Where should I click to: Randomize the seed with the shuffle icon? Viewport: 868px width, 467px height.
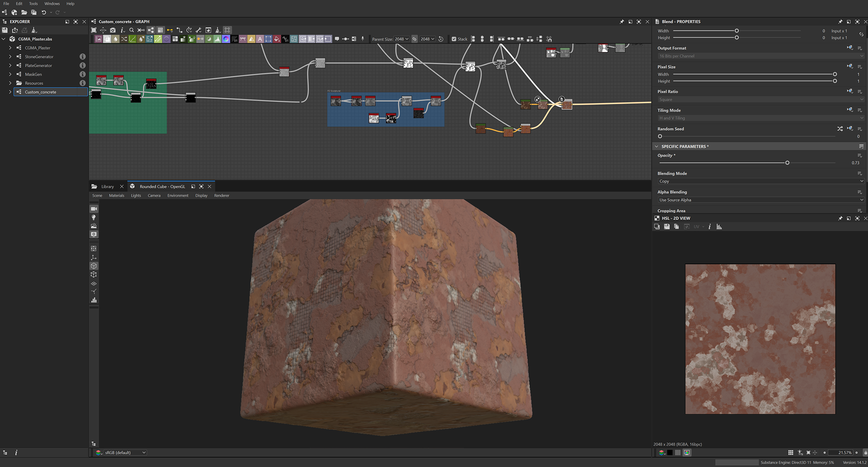click(840, 129)
